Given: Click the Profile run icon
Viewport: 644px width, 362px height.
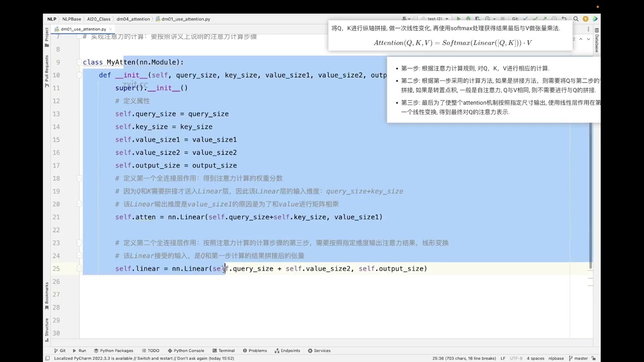Looking at the screenshot, I should point(488,19).
